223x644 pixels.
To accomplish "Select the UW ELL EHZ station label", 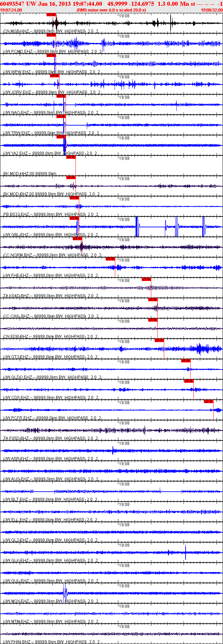I will [x=51, y=520].
